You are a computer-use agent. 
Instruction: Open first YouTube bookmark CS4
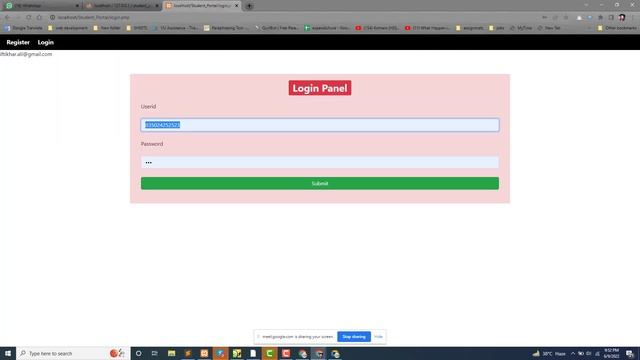coord(377,28)
